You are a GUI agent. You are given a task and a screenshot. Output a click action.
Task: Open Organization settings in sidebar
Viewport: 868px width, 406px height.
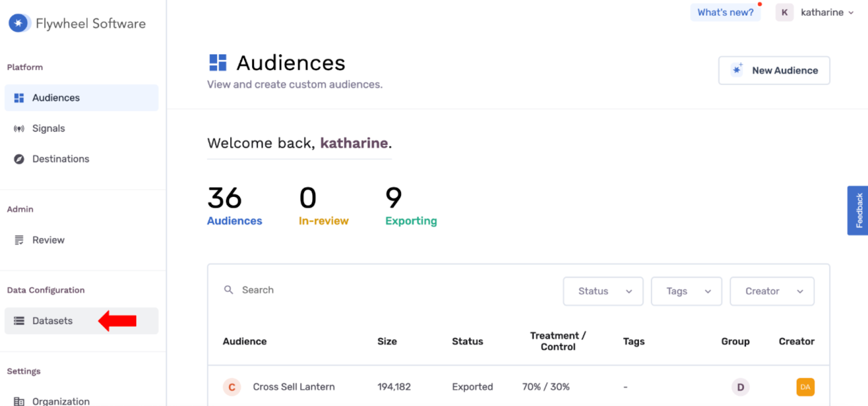point(81,401)
